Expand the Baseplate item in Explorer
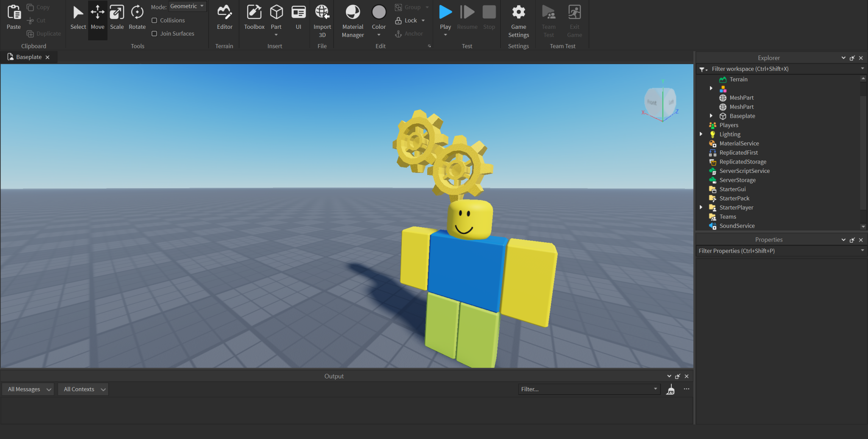 [x=711, y=116]
